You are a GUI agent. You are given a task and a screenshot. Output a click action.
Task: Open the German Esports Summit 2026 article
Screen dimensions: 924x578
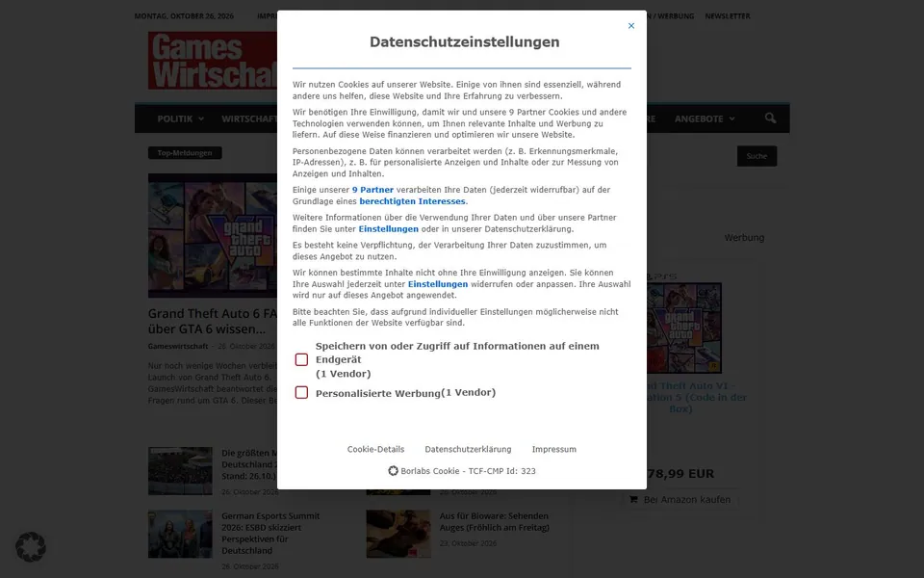pos(270,533)
